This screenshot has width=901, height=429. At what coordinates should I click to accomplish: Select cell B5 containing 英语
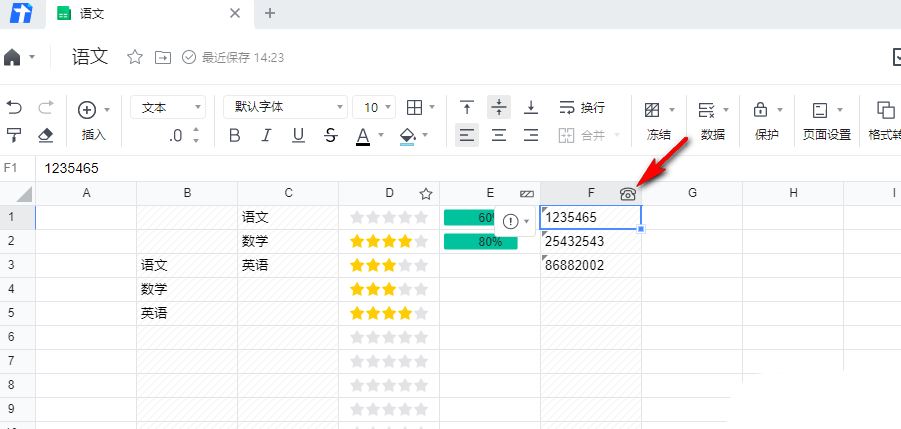pyautogui.click(x=187, y=314)
